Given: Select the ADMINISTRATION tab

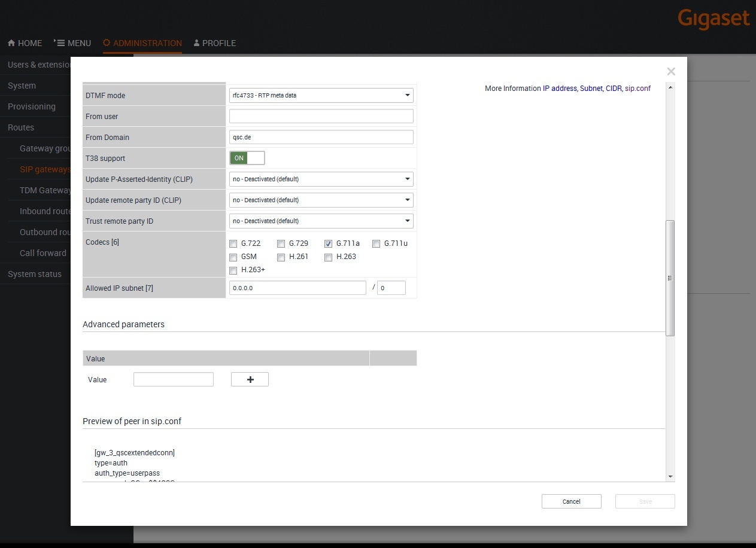Looking at the screenshot, I should click(142, 43).
